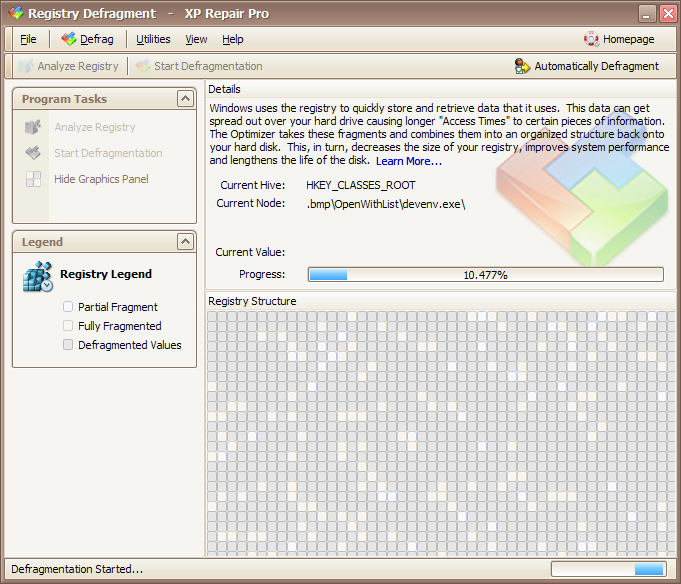The width and height of the screenshot is (681, 584).
Task: Open the Learn More link
Action: tap(409, 161)
